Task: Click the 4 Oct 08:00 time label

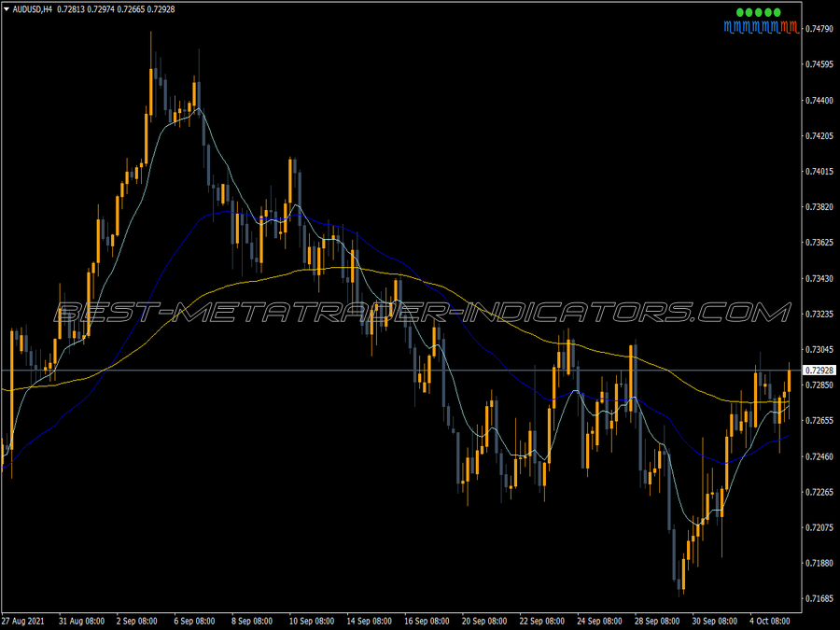Action: coord(770,621)
